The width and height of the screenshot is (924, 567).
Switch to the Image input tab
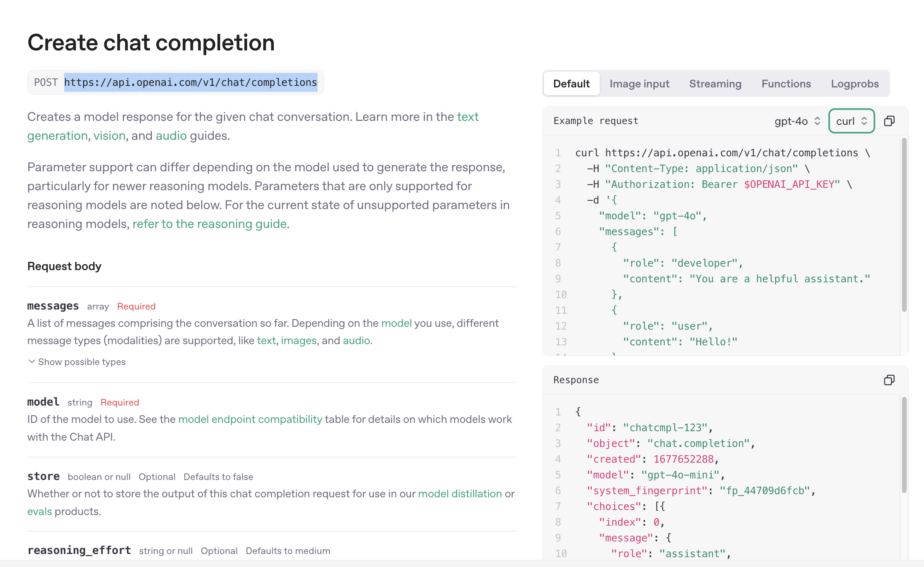pyautogui.click(x=639, y=84)
